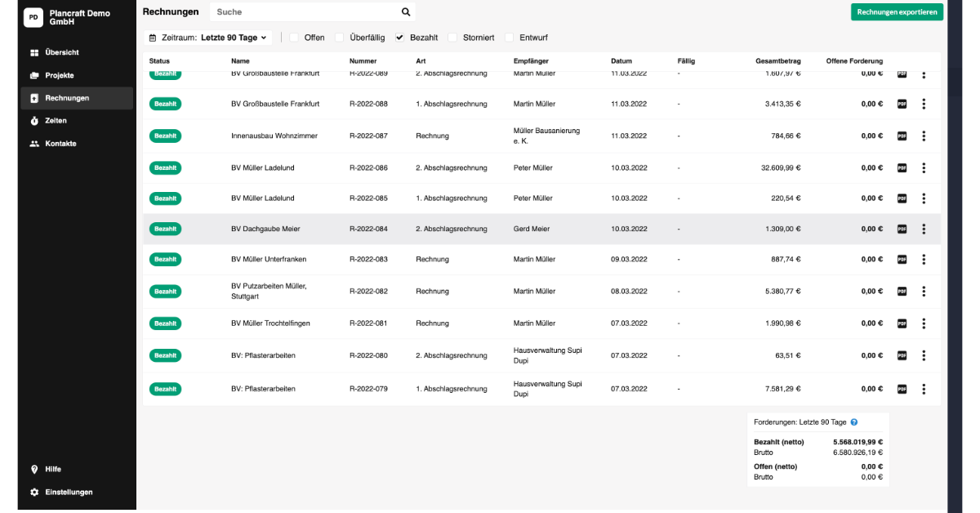Open Kontakte in the sidebar

(x=77, y=144)
